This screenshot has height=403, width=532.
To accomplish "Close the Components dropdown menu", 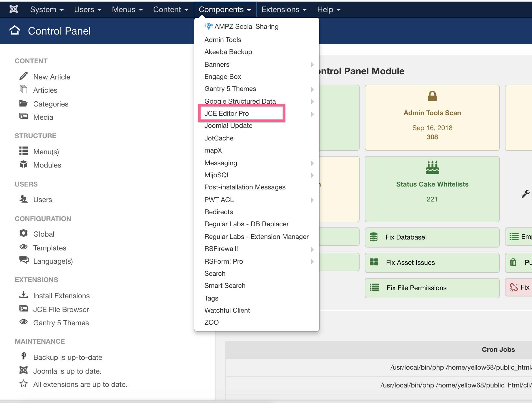I will [x=225, y=9].
